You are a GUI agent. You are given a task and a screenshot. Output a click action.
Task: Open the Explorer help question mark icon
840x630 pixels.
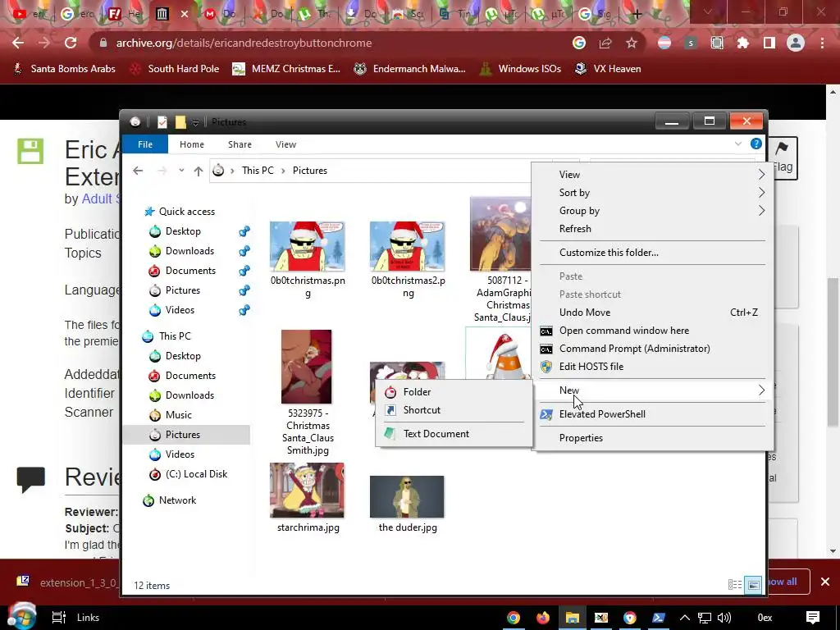756,144
